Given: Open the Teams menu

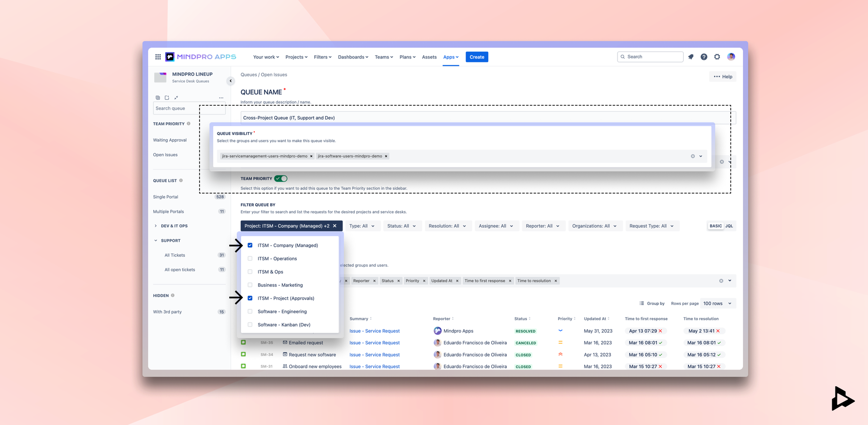Looking at the screenshot, I should point(384,57).
